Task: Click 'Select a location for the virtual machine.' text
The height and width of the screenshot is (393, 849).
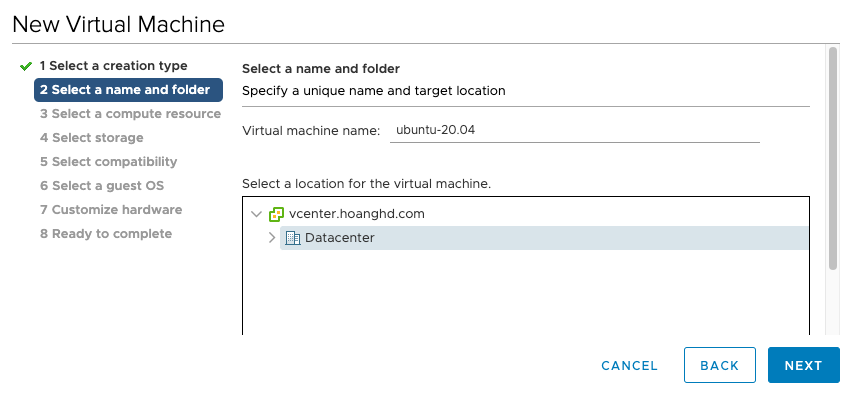Action: 367,184
